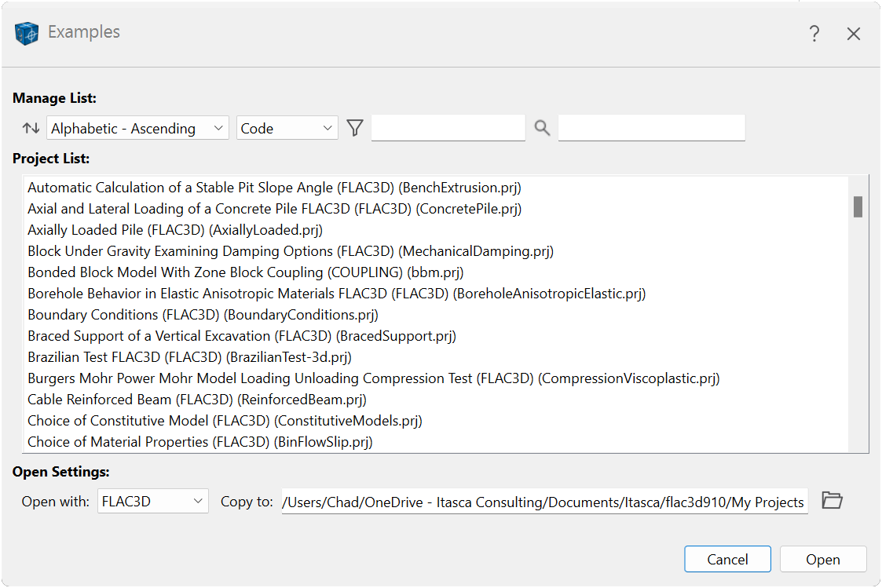Select Bonded Block Model COUPLING entry
Viewport: 882px width, 588px height.
coord(245,272)
